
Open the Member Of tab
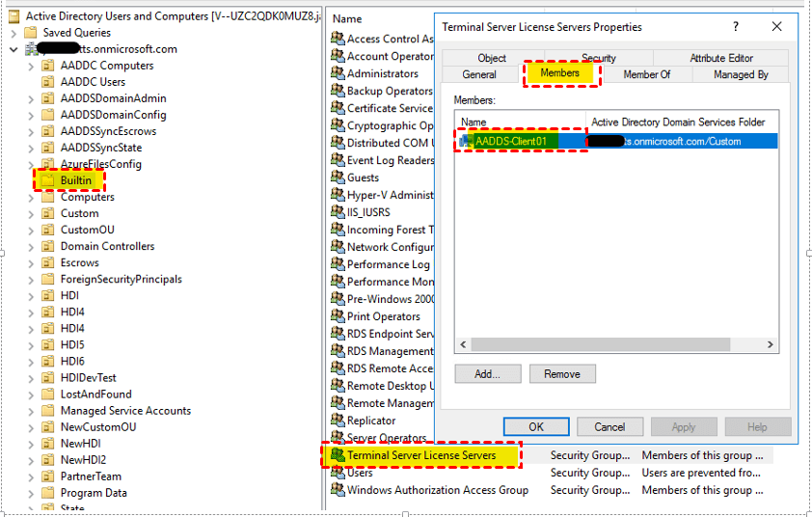tap(647, 74)
